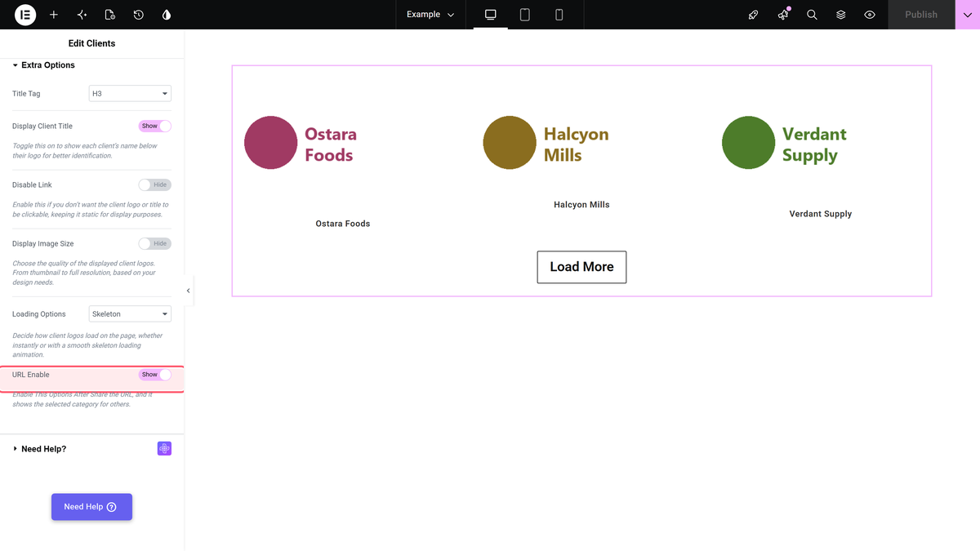Add a new element with plus icon

[54, 15]
